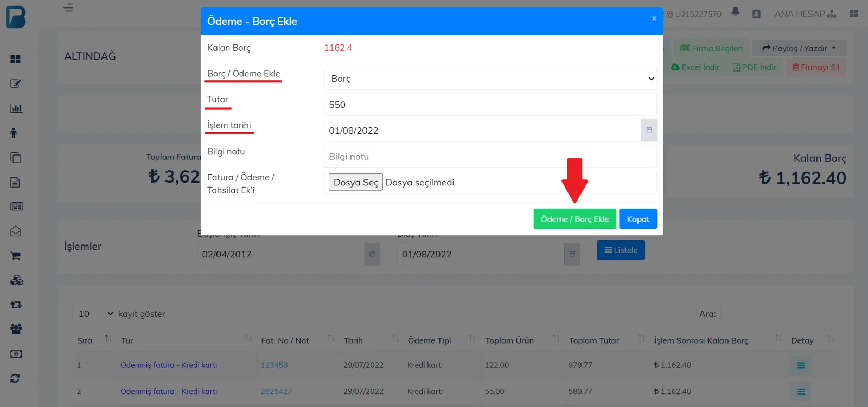Close the Ödeme - Borç Ekle dialog with X
868x407 pixels.
[x=654, y=18]
